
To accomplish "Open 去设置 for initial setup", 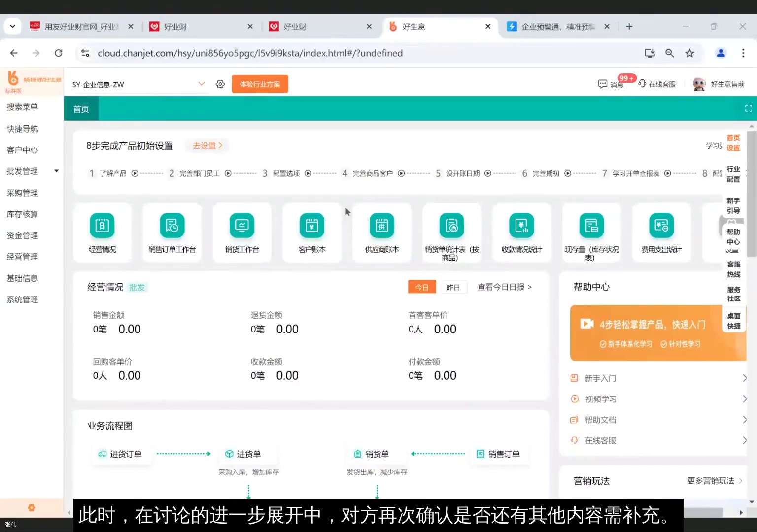I will coord(206,145).
